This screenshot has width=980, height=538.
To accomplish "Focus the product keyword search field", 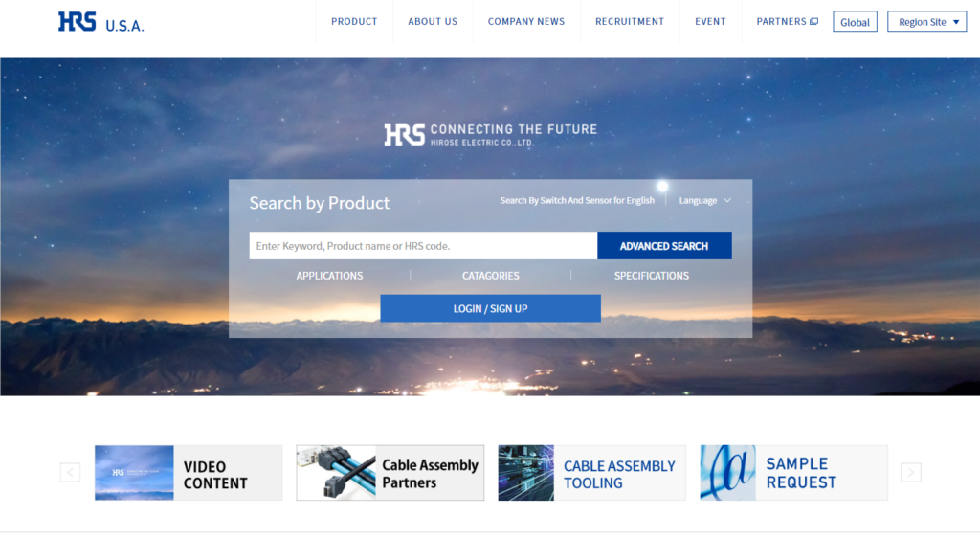I will tap(423, 246).
